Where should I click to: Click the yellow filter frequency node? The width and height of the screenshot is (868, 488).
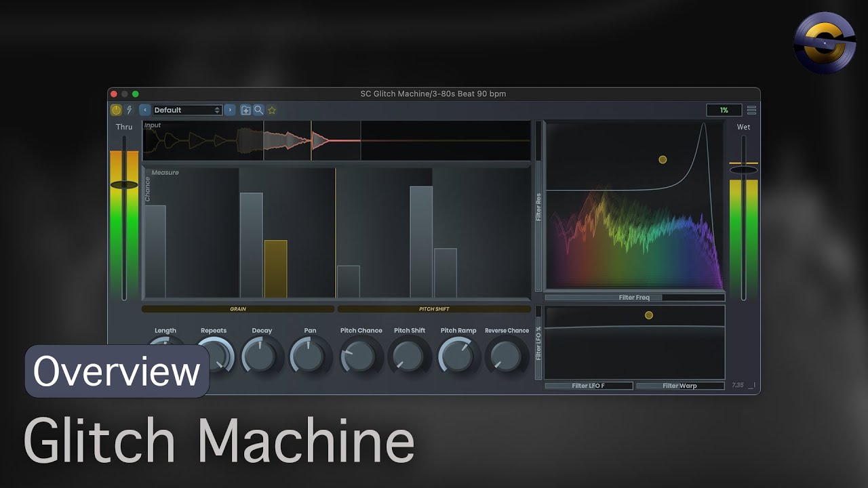(663, 160)
